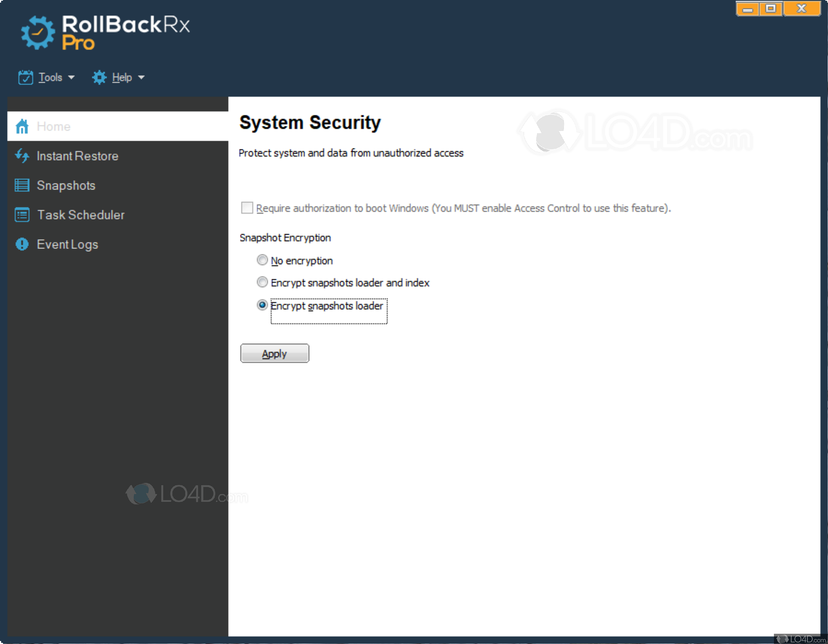Viewport: 828px width, 644px height.
Task: Switch to the Snapshots section
Action: coord(66,185)
